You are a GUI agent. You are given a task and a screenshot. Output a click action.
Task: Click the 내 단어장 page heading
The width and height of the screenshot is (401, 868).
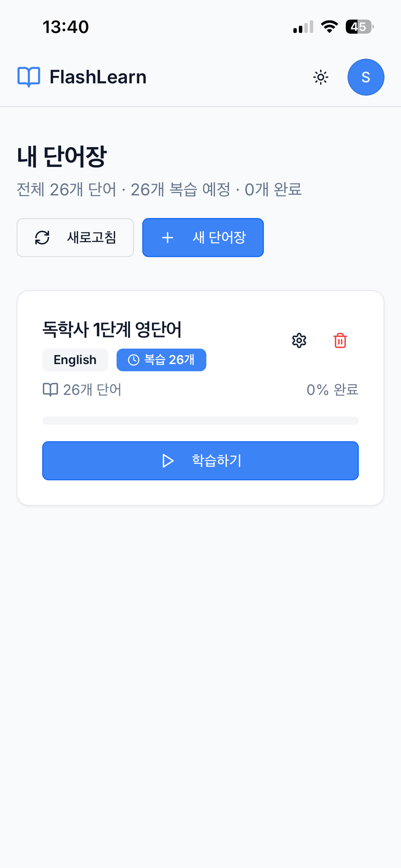coord(62,156)
